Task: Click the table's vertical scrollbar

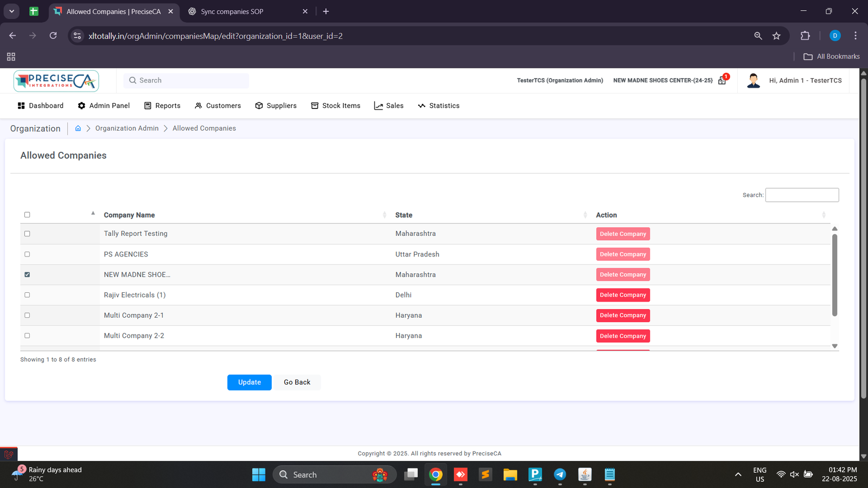Action: (834, 275)
